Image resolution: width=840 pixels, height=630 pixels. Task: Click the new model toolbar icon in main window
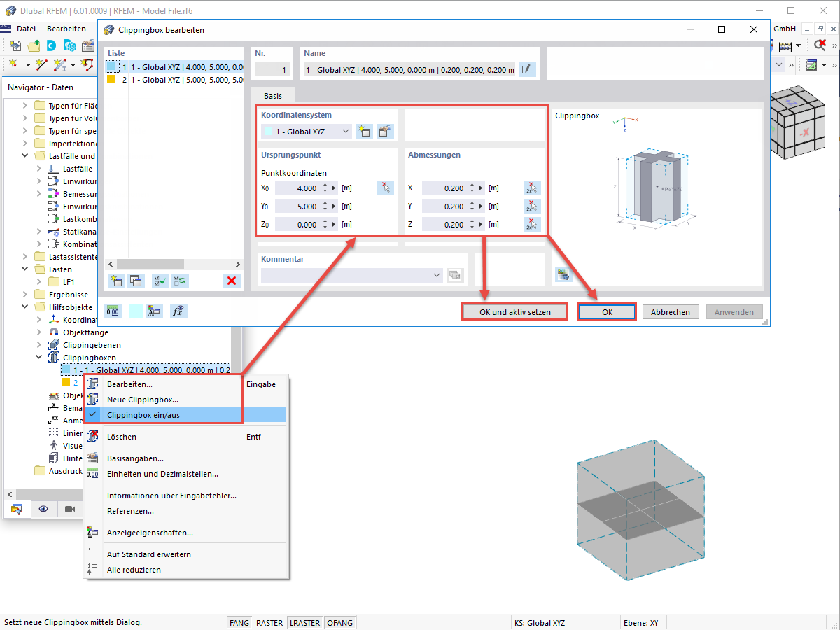15,46
